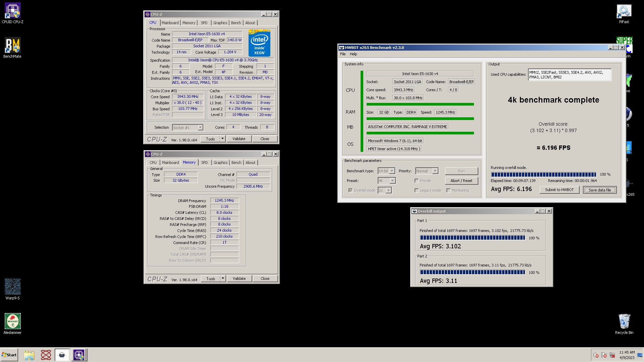Toggle the Legacy mode checkbox
644x362 pixels.
(x=417, y=190)
